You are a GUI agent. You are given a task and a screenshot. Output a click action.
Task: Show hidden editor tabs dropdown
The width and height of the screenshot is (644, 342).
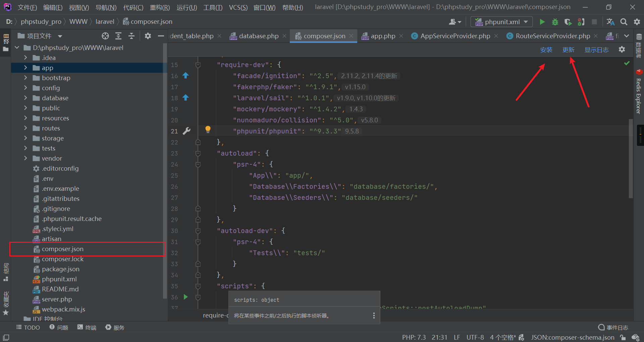[627, 36]
